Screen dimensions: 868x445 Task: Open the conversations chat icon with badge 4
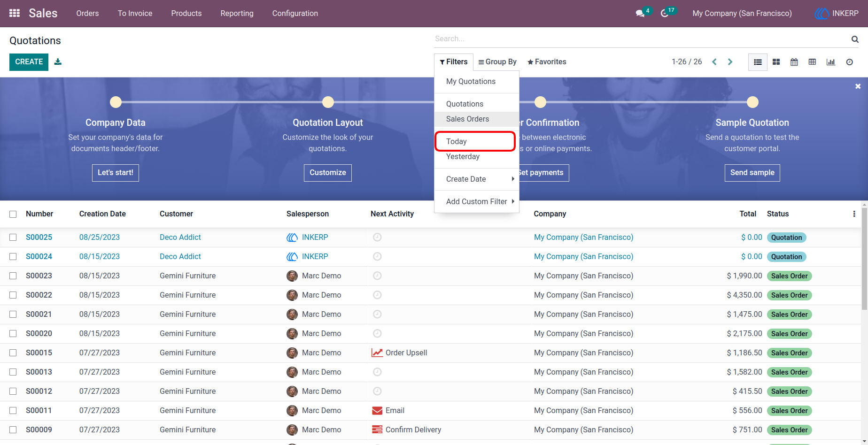640,14
